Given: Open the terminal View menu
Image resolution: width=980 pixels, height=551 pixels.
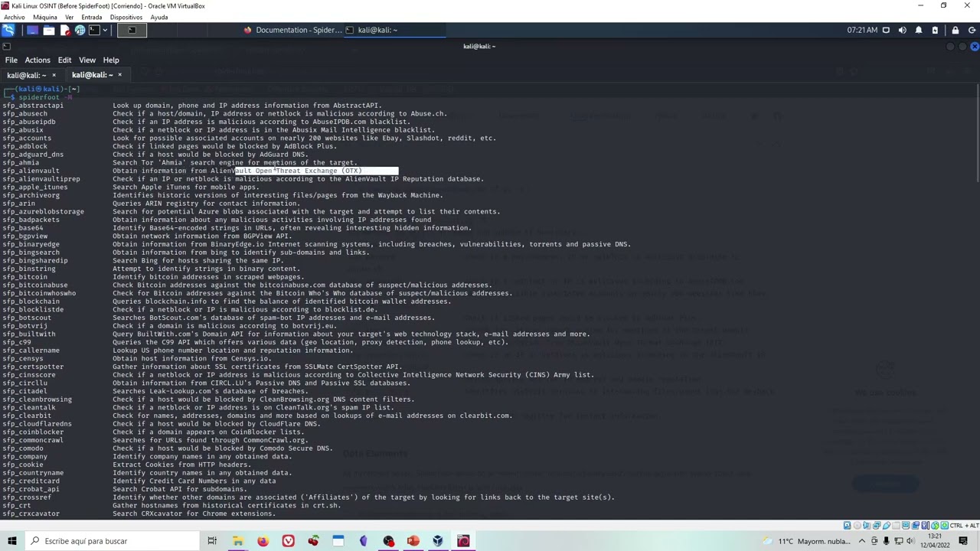Looking at the screenshot, I should 87,60.
